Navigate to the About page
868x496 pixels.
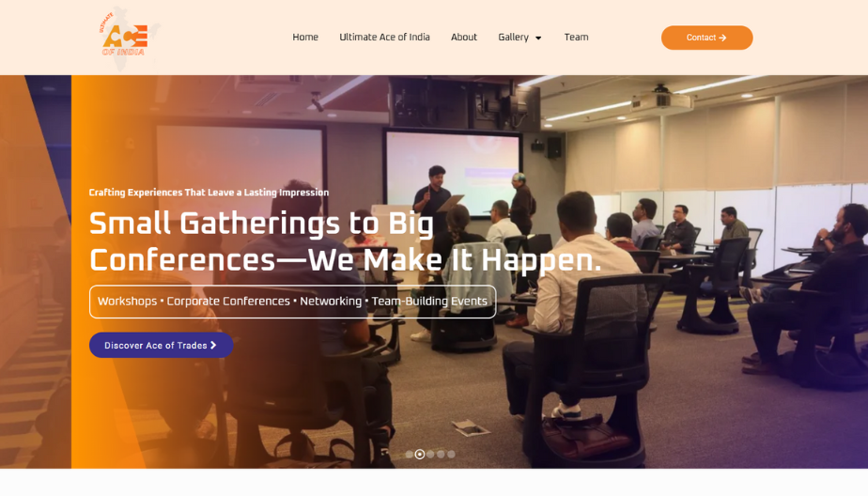(x=463, y=37)
